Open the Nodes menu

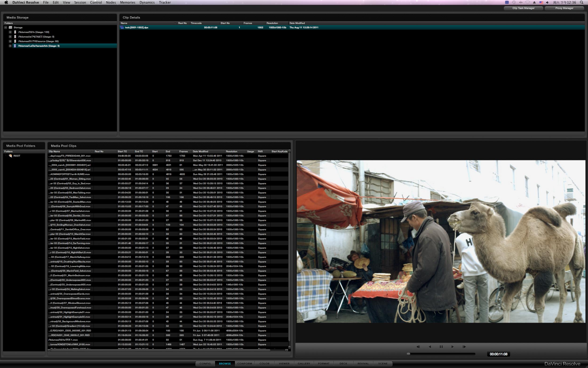pyautogui.click(x=111, y=2)
